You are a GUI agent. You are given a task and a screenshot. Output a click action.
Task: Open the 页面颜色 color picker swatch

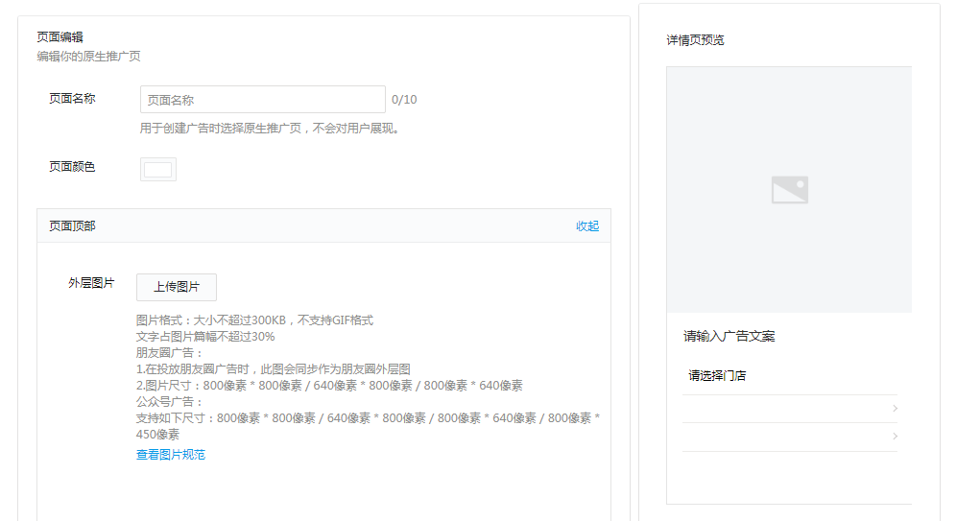click(x=158, y=169)
